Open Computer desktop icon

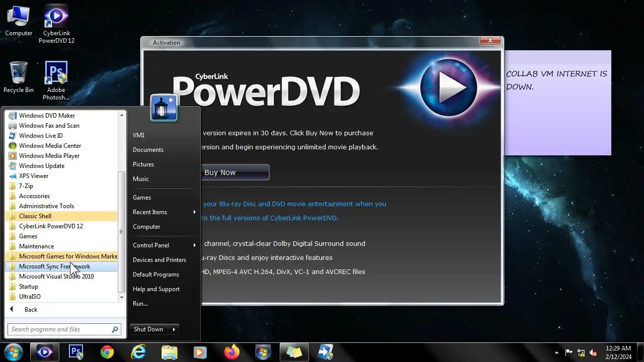coord(19,21)
